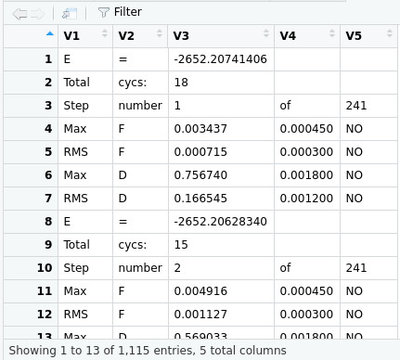Select the 0.003437 cell in row 4
The image size is (400, 360).
(x=221, y=129)
